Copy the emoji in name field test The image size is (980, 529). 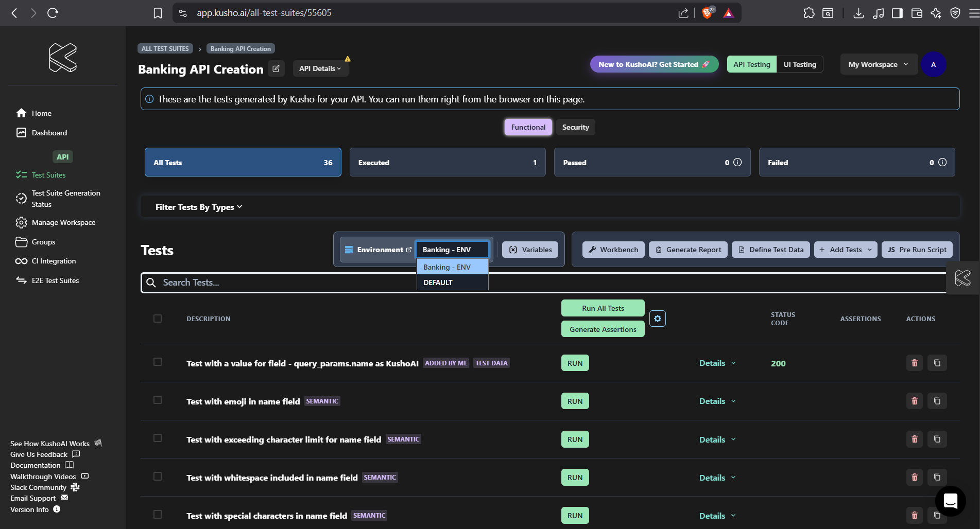(937, 401)
